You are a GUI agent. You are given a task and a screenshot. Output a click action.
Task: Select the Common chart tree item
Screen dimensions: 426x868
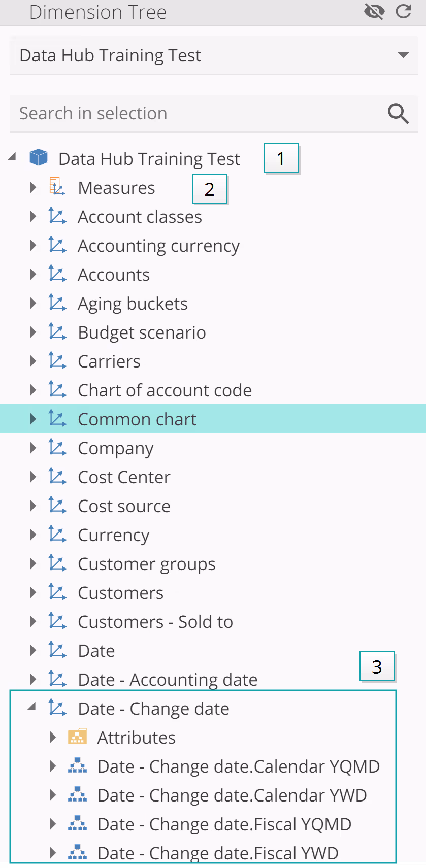(137, 419)
